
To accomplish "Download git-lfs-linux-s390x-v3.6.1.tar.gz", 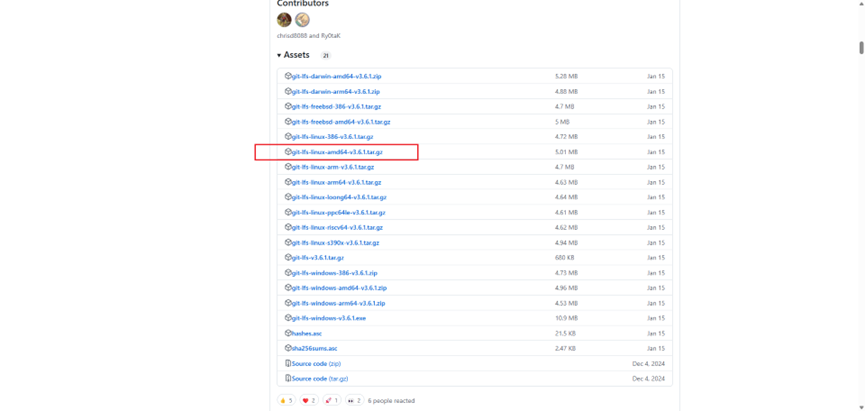I will pos(335,243).
